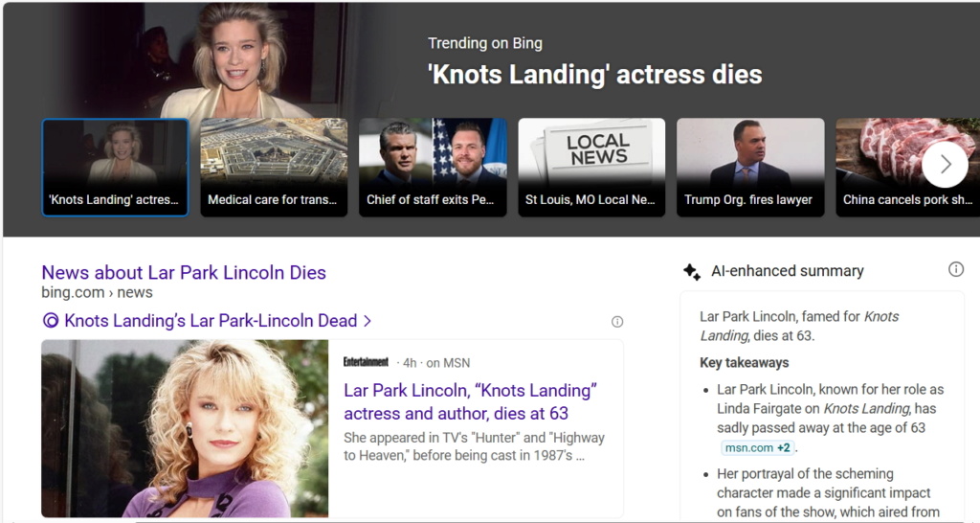Click the 4h · on MSN timestamp
The width and height of the screenshot is (980, 523).
436,363
